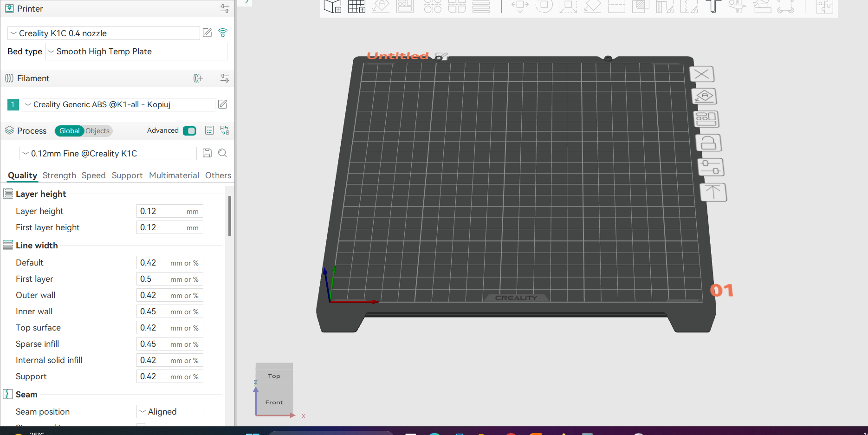Select the Cut tool in top toolbar
This screenshot has height=435, width=868.
click(616, 6)
